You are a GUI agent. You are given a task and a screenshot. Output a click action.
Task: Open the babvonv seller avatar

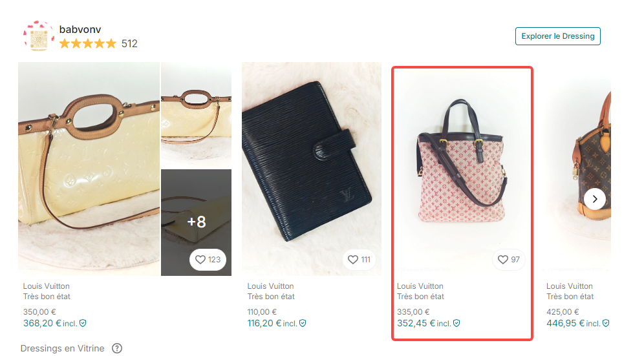[39, 36]
